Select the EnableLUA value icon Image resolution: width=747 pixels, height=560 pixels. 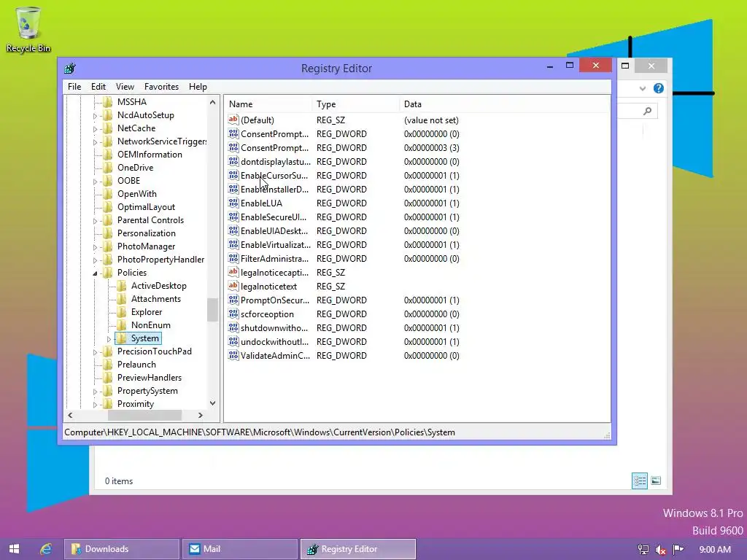(233, 203)
